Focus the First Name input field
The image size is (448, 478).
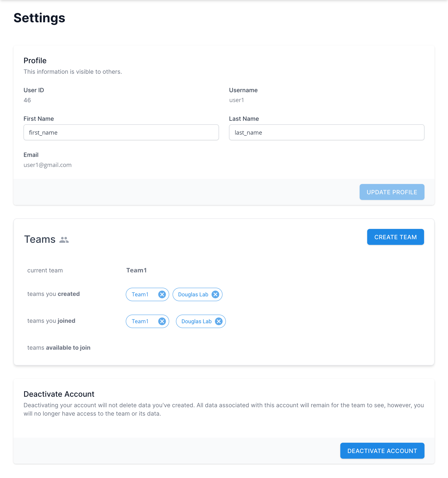121,133
